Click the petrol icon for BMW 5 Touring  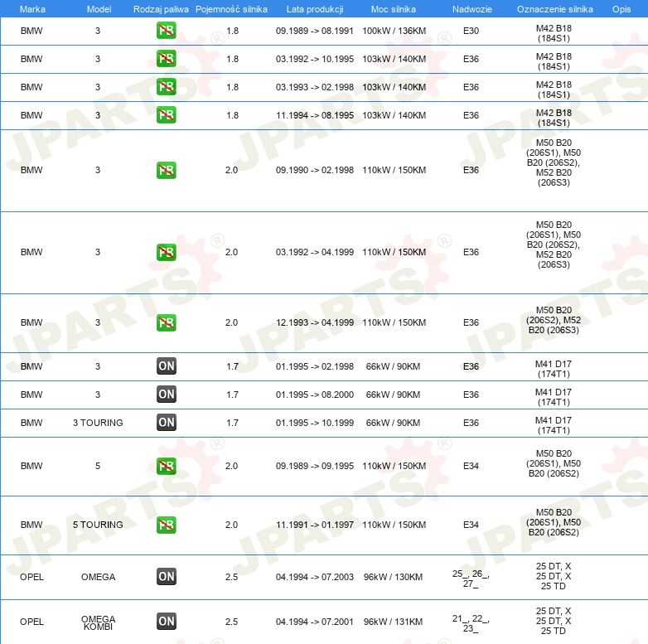coord(166,525)
